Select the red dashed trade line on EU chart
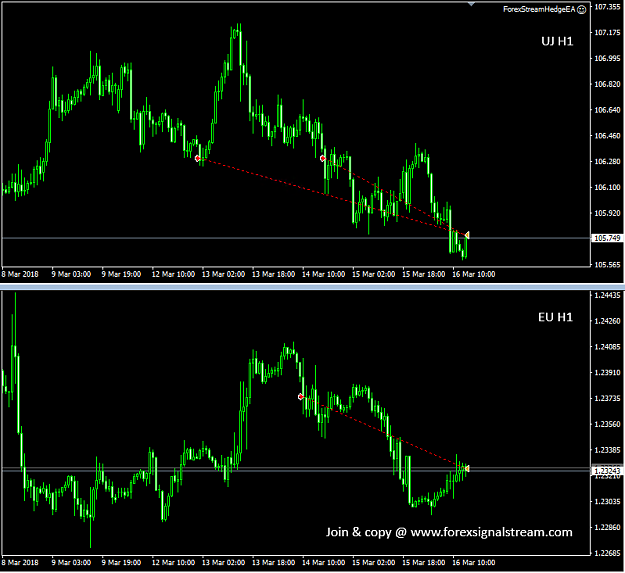625x573 pixels. (x=383, y=432)
